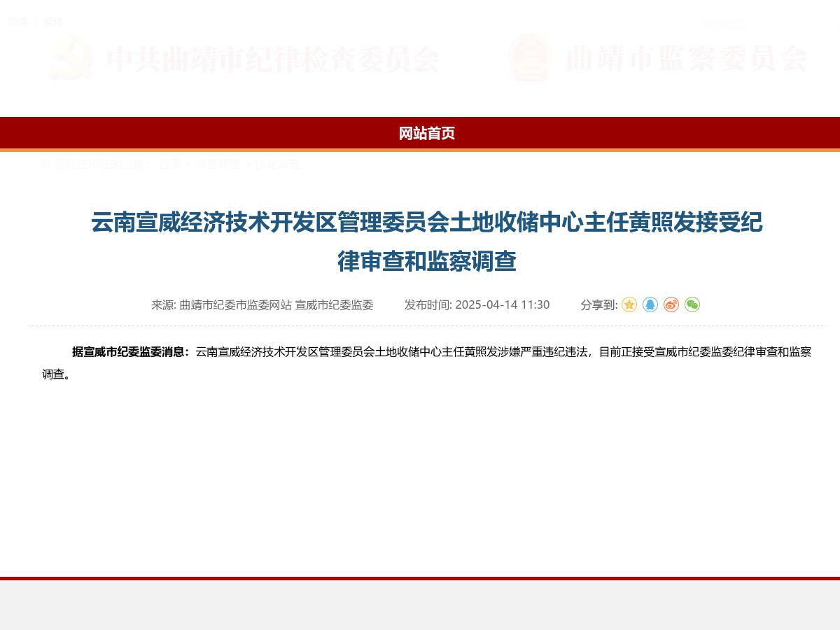Navigate to the 审查调查 breadcrumb section
The width and height of the screenshot is (840, 630).
point(218,164)
